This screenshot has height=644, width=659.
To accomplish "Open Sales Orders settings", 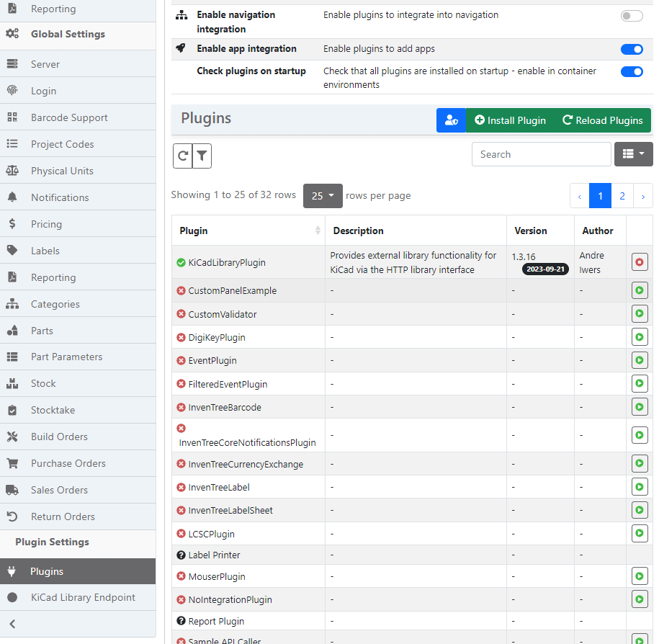I will (78, 490).
